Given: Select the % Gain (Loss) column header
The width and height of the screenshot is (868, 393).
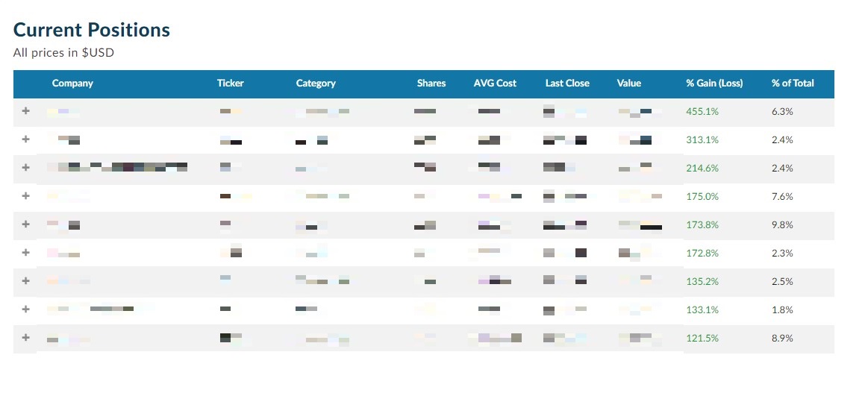Looking at the screenshot, I should point(714,84).
